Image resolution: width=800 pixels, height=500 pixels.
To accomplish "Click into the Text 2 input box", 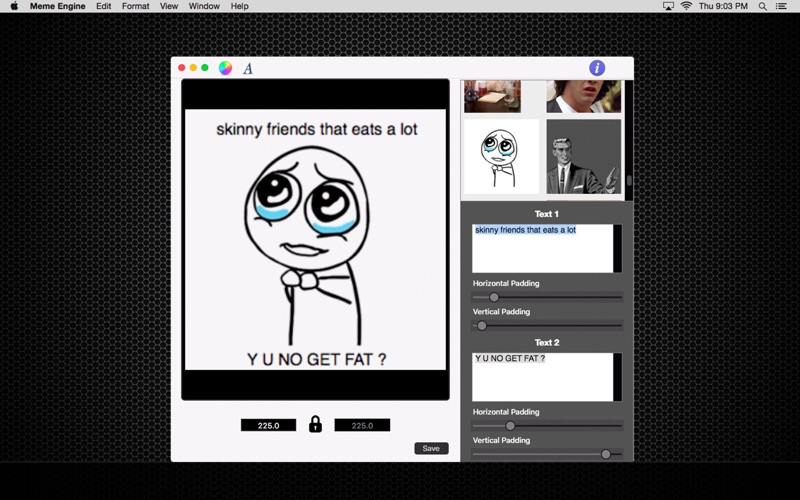I will click(542, 377).
